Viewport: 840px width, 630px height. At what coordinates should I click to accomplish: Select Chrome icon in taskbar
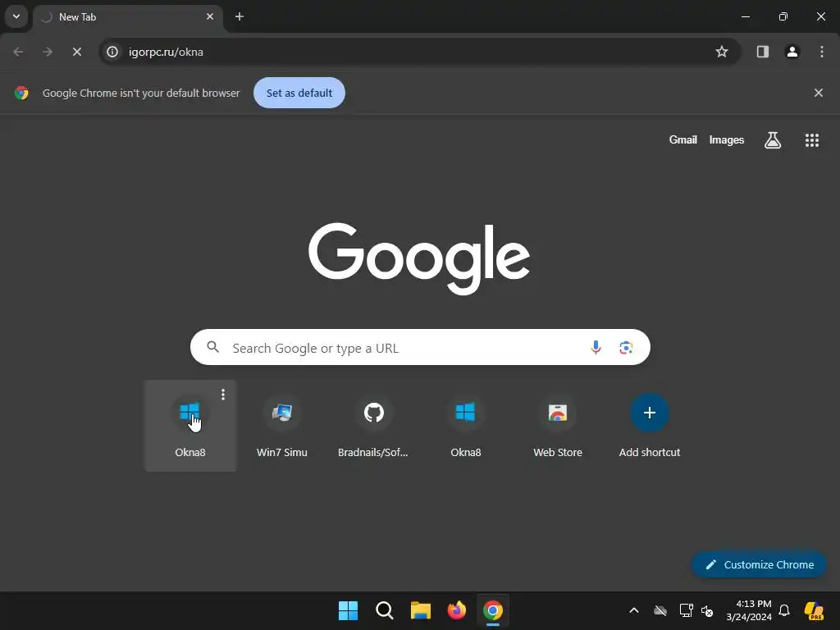[493, 610]
